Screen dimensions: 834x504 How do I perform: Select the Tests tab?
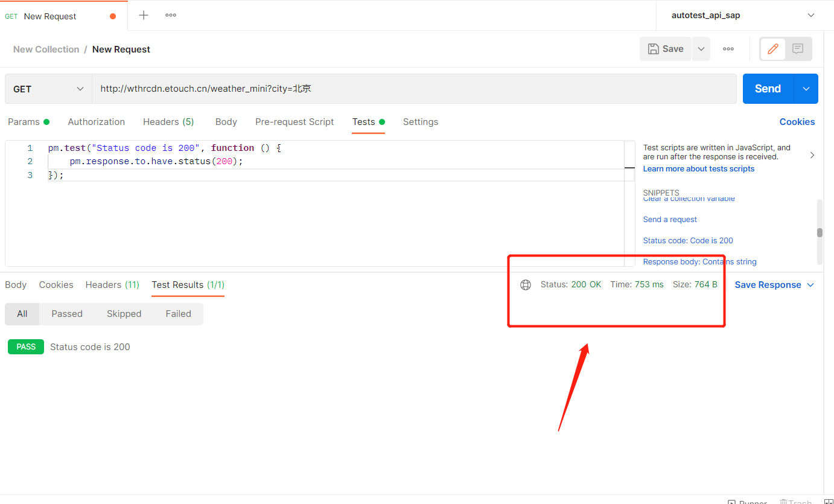(368, 122)
